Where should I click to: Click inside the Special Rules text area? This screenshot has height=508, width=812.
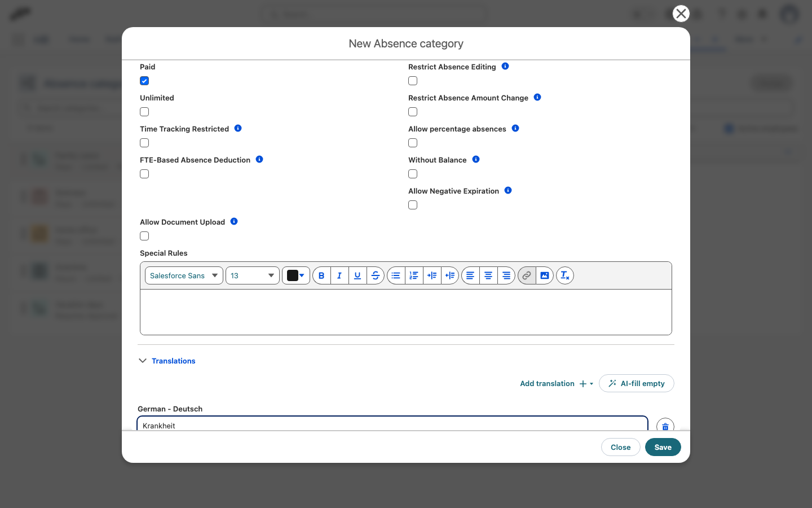pyautogui.click(x=406, y=312)
